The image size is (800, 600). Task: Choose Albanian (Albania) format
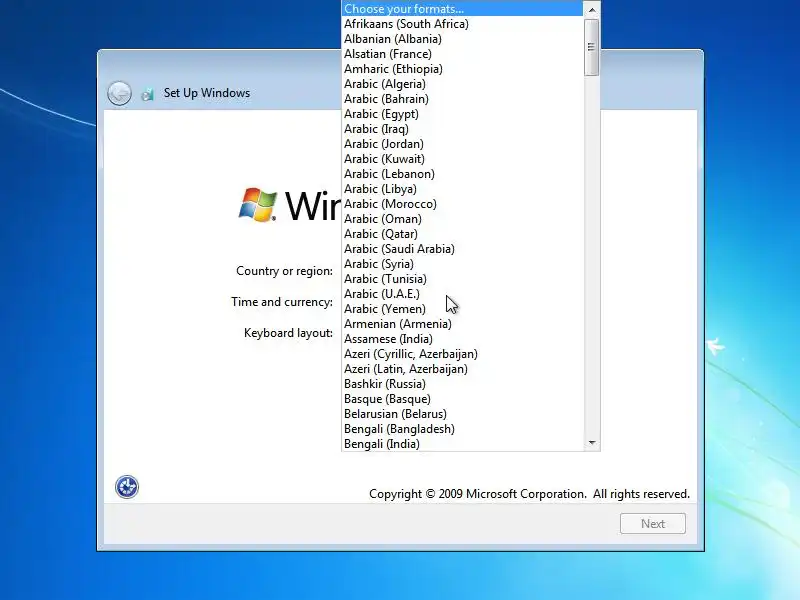point(462,39)
